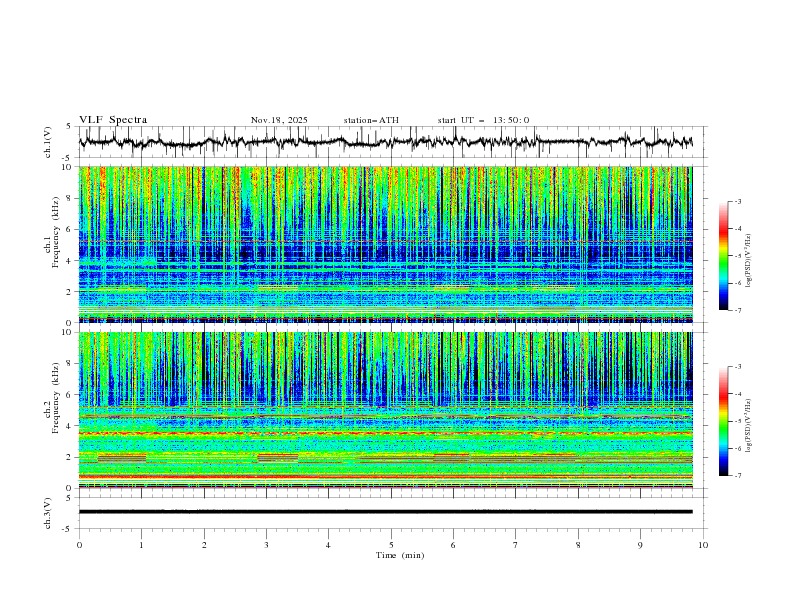Click the "4" kHz tick of ch.1 spectrogram
This screenshot has height=612, width=792.
(70, 261)
